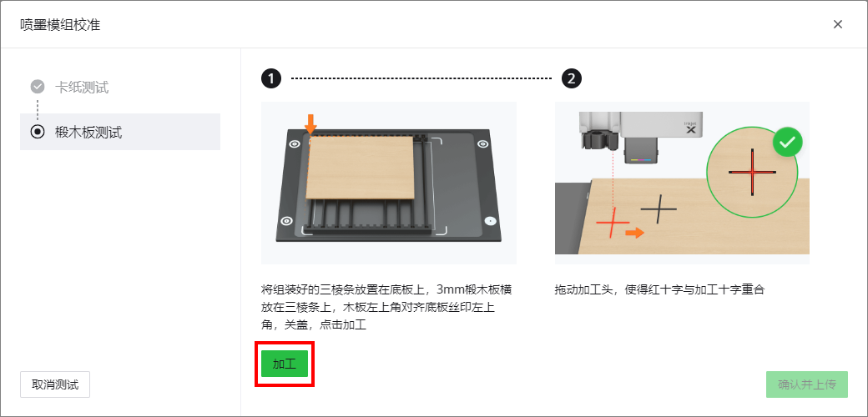Viewport: 868px width, 417px height.
Task: Click the magnified aligned cross in the green circle
Action: [x=752, y=172]
